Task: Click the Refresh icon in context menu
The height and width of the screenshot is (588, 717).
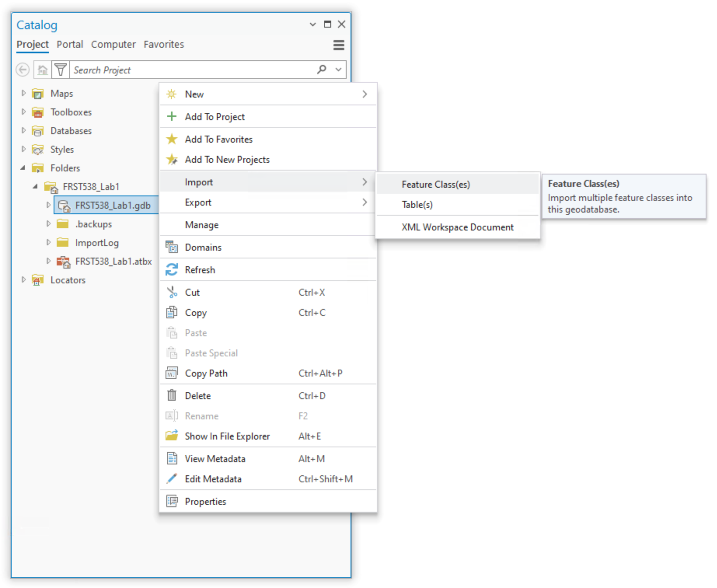Action: 171,270
